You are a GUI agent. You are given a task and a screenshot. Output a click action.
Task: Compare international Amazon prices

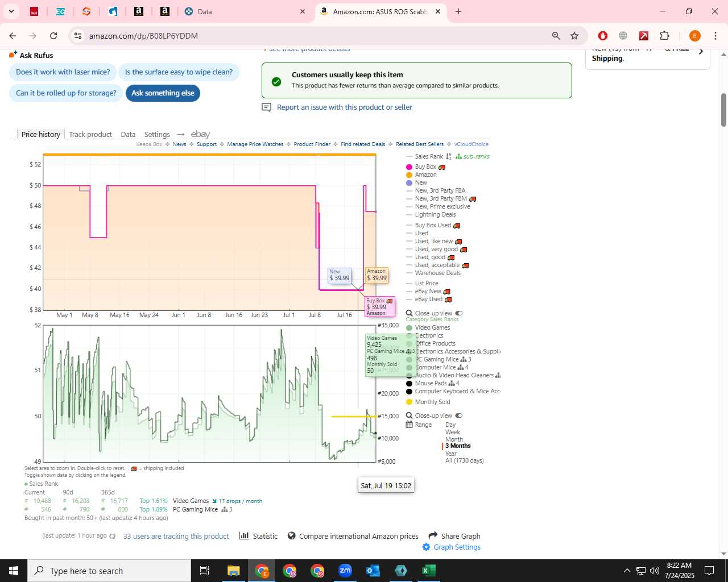point(358,537)
